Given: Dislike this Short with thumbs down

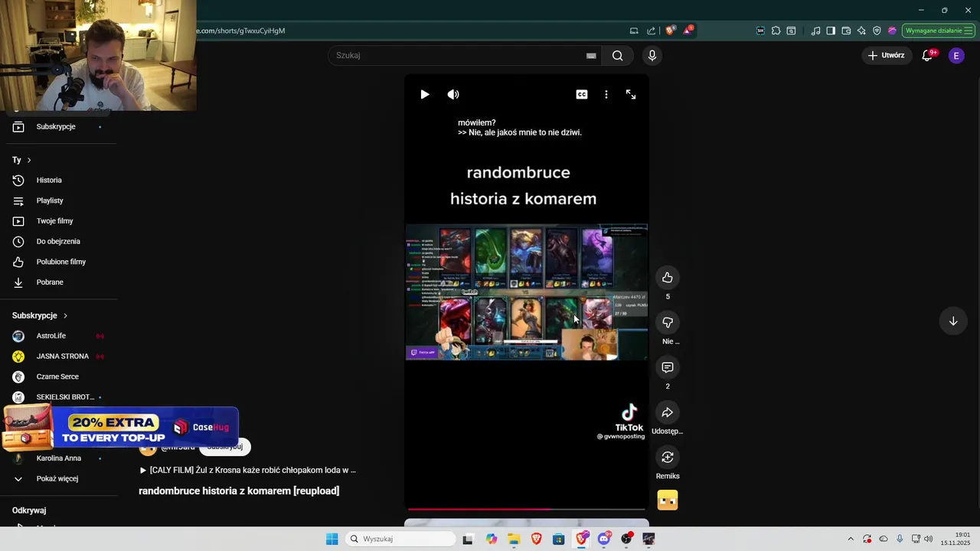Looking at the screenshot, I should (x=668, y=323).
